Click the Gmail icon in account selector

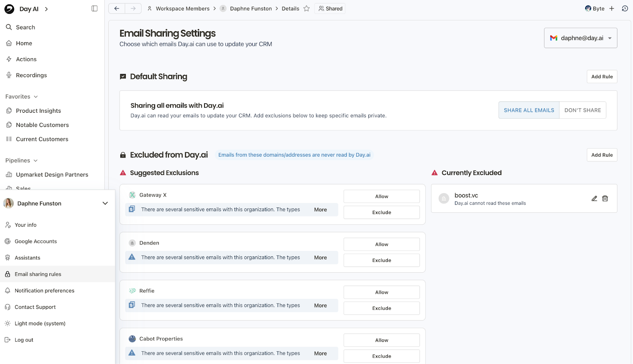click(x=554, y=38)
